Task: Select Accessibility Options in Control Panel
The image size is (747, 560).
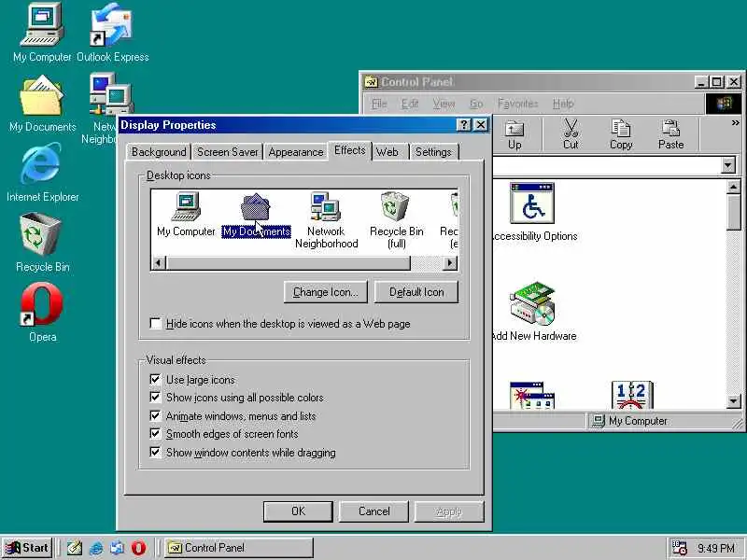Action: 532,213
